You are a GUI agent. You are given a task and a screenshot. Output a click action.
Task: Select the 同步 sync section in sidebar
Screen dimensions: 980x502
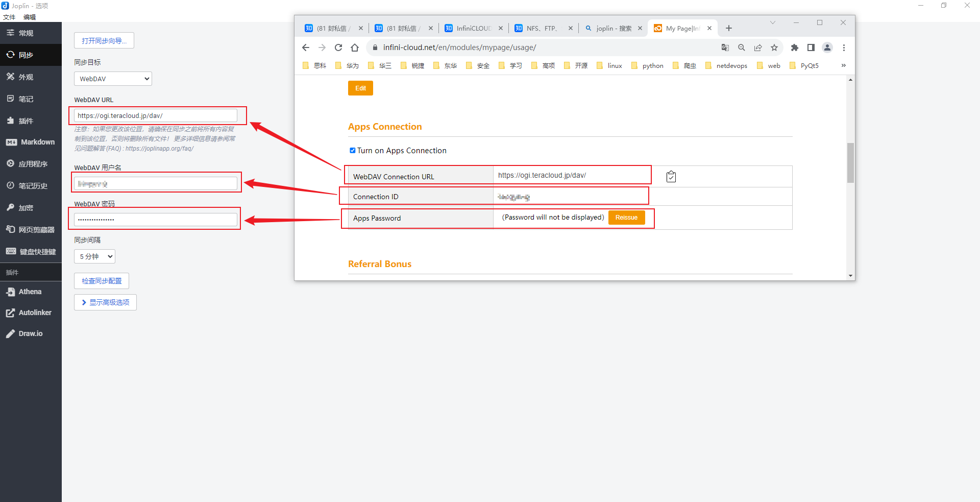(31, 55)
